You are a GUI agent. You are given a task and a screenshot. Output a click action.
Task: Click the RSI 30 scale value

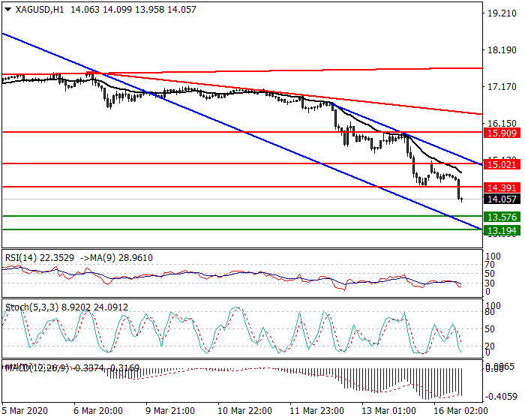pos(490,283)
